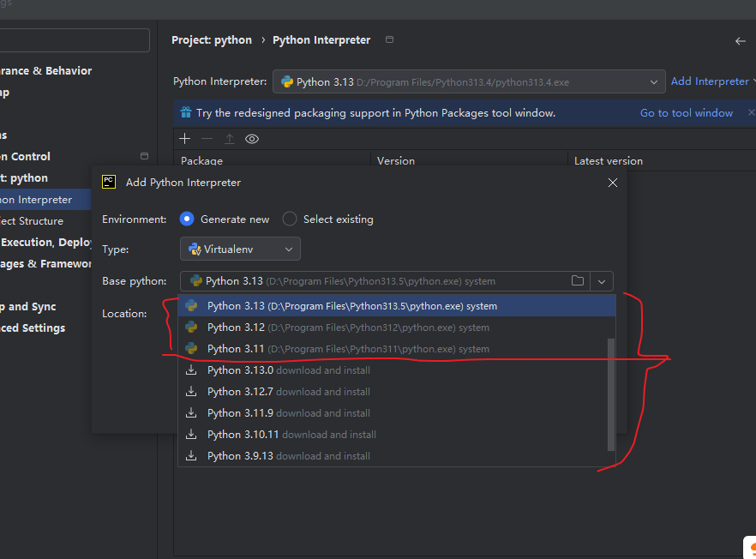The width and height of the screenshot is (756, 559).
Task: Click the icon beside Version Control in sidebar
Action: click(x=144, y=156)
